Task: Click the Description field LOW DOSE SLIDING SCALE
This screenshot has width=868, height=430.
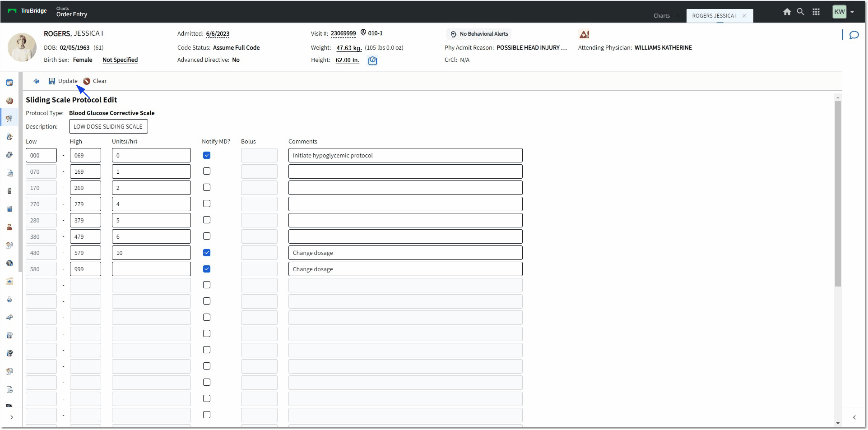Action: click(108, 127)
